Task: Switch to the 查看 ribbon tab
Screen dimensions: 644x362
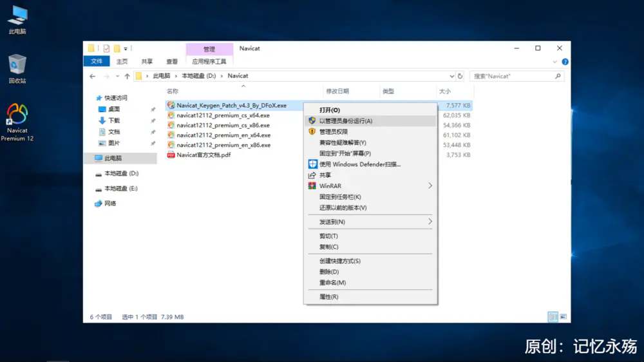Action: pos(172,61)
